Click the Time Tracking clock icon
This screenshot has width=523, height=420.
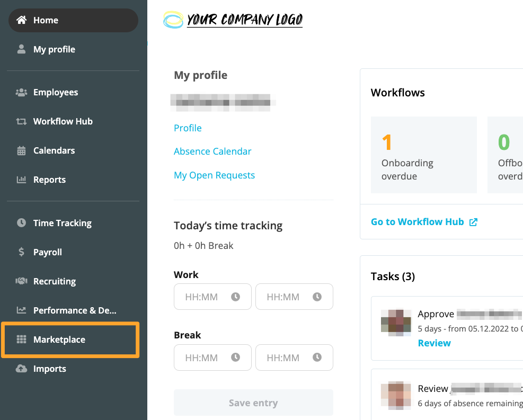pos(21,223)
